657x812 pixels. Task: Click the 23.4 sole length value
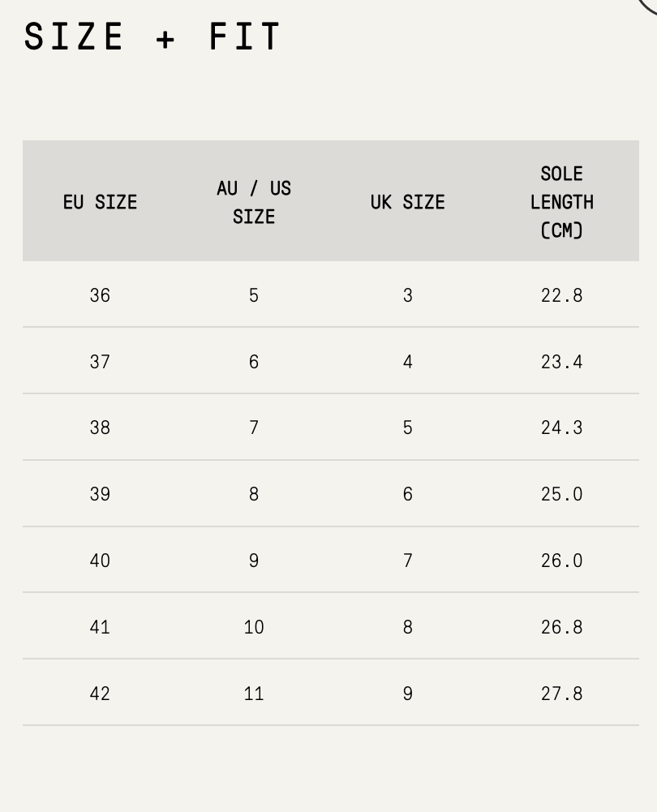tap(562, 362)
